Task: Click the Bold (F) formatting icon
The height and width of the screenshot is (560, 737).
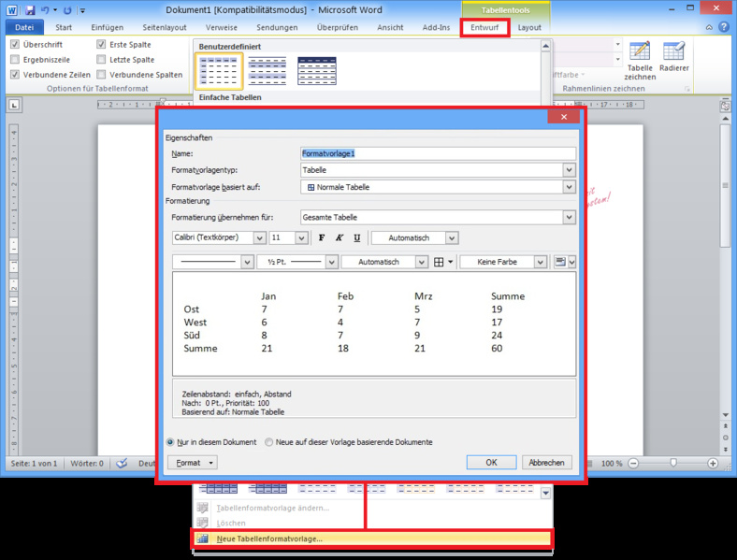Action: pyautogui.click(x=323, y=238)
